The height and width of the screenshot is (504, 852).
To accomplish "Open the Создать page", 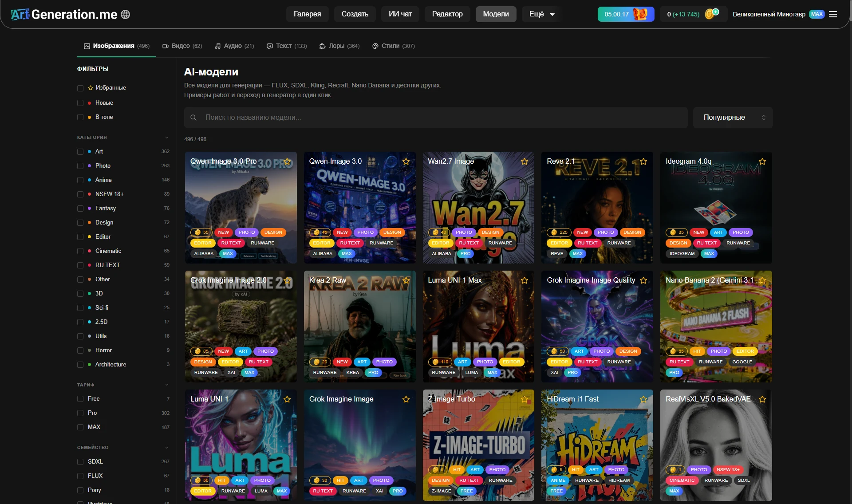I will (355, 14).
